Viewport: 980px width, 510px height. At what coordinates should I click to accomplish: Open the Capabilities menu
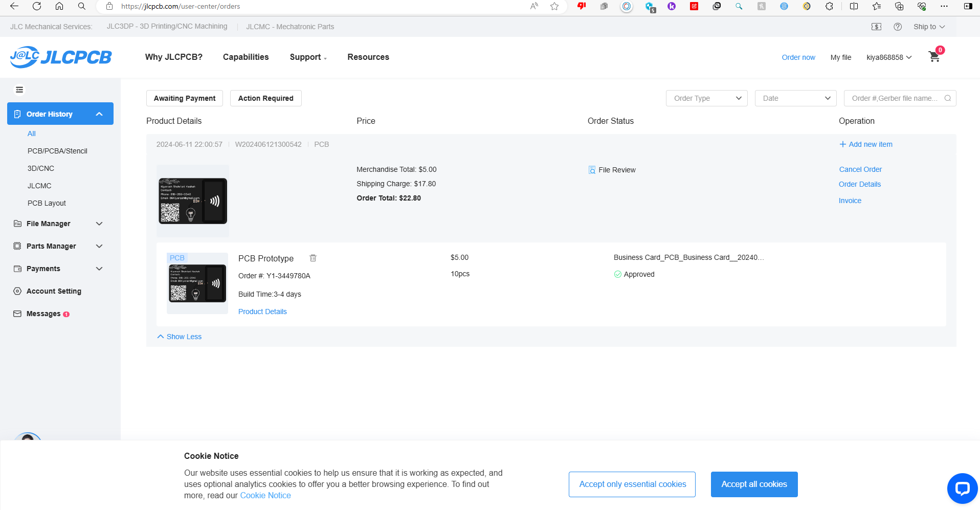(x=246, y=57)
